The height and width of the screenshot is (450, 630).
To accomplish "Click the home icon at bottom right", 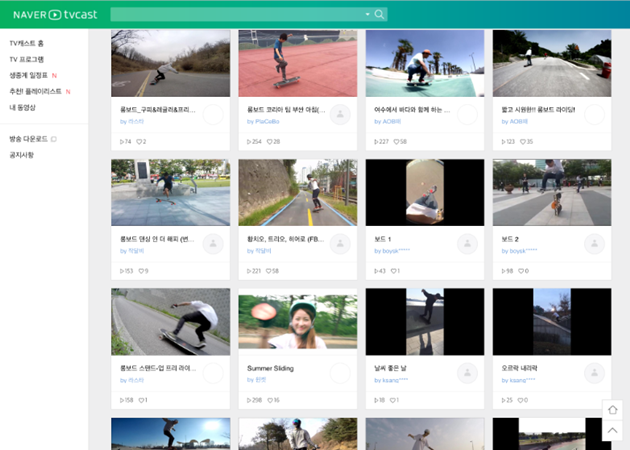I will click(x=612, y=410).
